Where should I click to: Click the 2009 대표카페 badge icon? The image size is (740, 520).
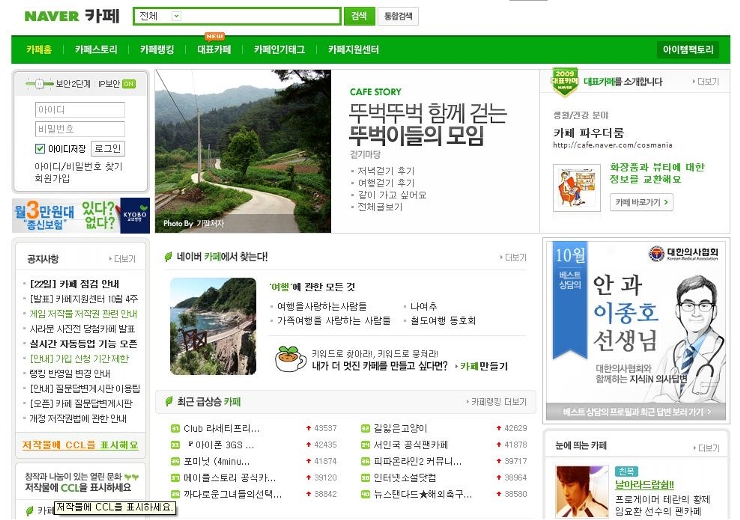pyautogui.click(x=565, y=82)
